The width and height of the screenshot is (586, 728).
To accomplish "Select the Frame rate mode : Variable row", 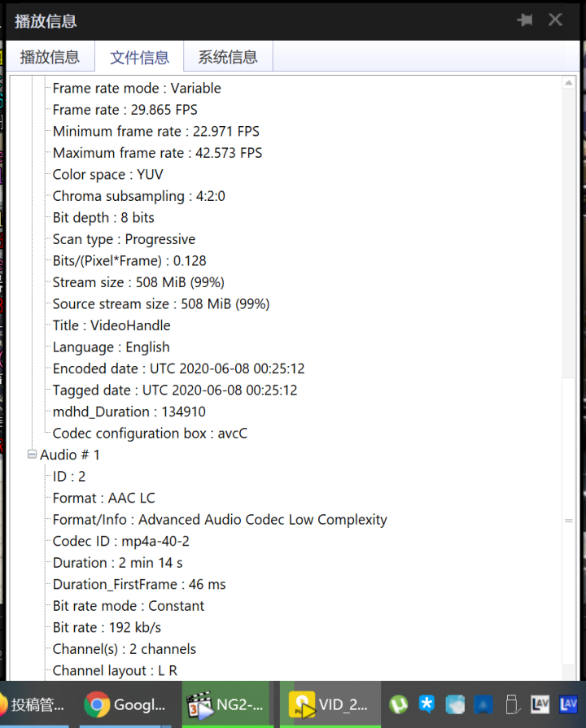I will [137, 88].
